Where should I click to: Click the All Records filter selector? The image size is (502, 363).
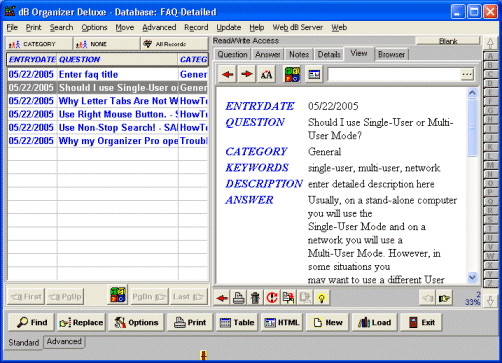tap(175, 44)
